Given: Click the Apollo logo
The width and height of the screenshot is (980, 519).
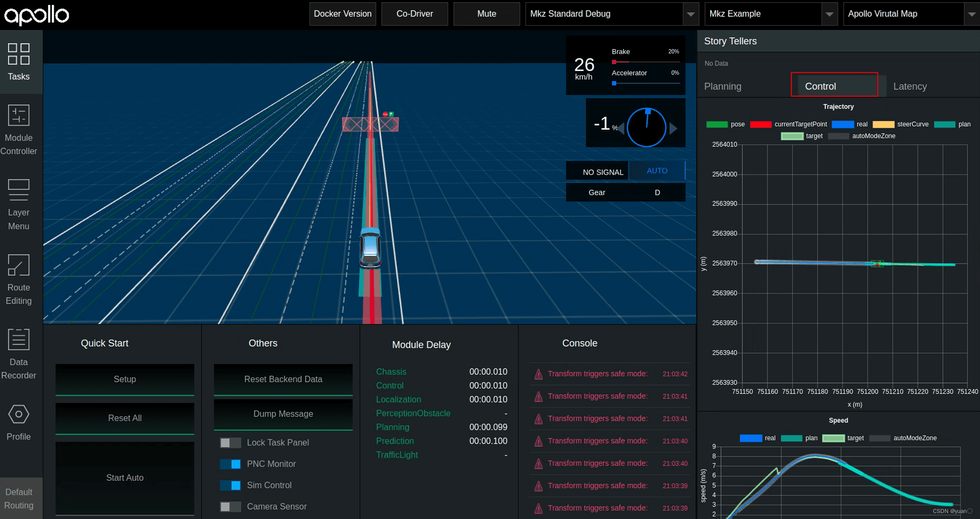Looking at the screenshot, I should point(36,15).
